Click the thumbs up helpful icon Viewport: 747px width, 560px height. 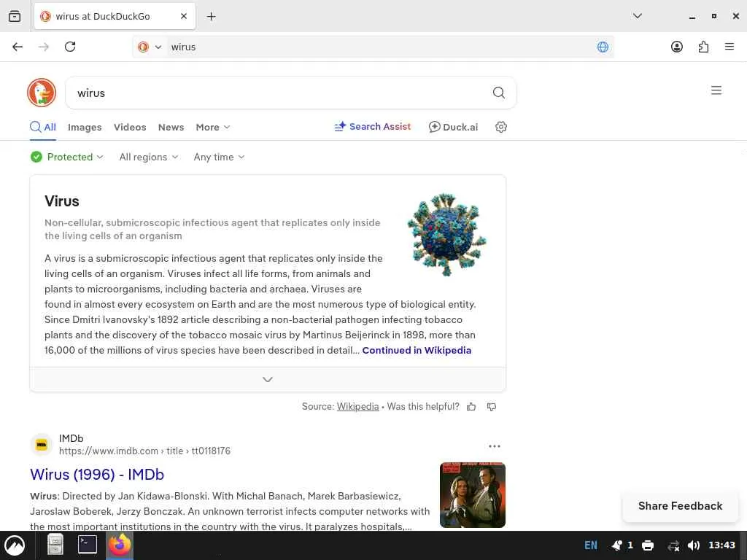click(471, 407)
